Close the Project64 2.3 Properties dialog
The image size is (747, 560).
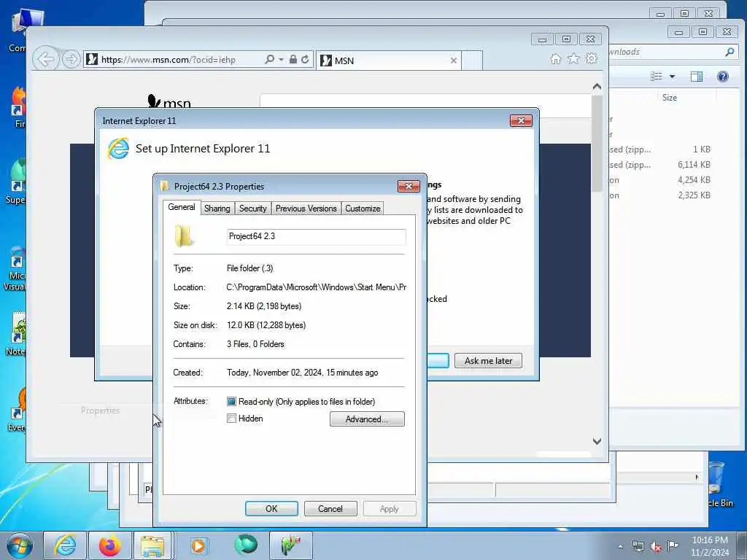409,186
